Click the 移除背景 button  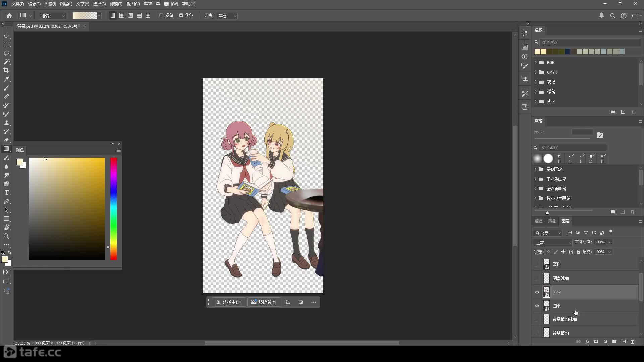[x=264, y=302]
